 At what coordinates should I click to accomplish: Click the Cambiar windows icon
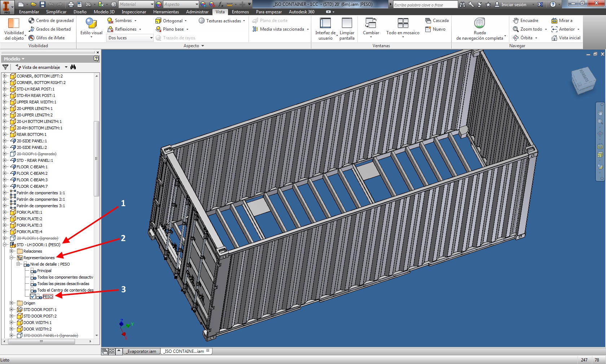point(371,23)
